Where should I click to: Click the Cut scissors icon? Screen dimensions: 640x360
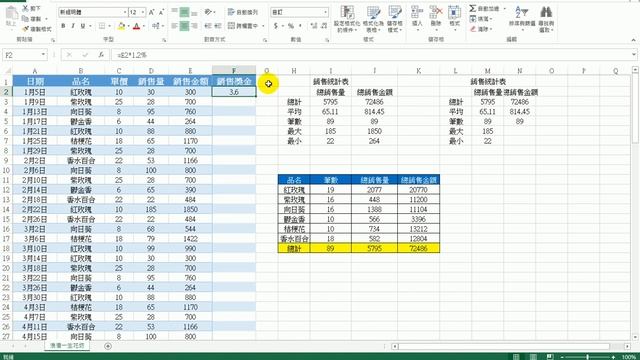point(25,8)
